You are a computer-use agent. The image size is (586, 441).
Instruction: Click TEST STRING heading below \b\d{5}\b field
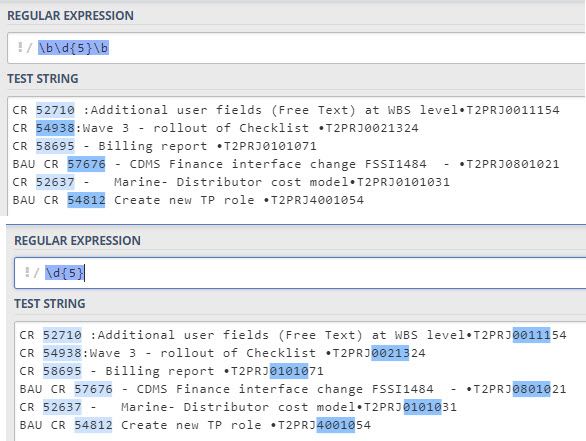[43, 79]
